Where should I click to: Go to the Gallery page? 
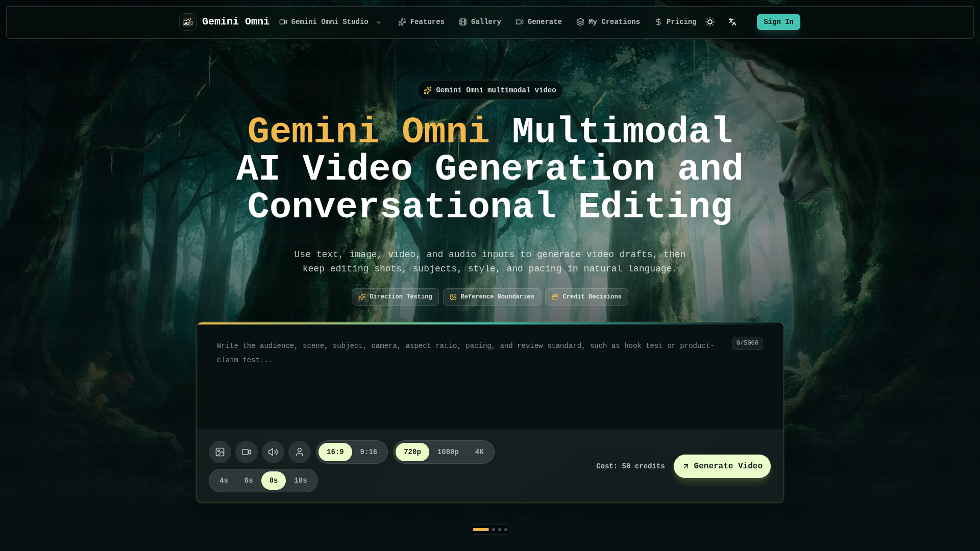[x=480, y=22]
